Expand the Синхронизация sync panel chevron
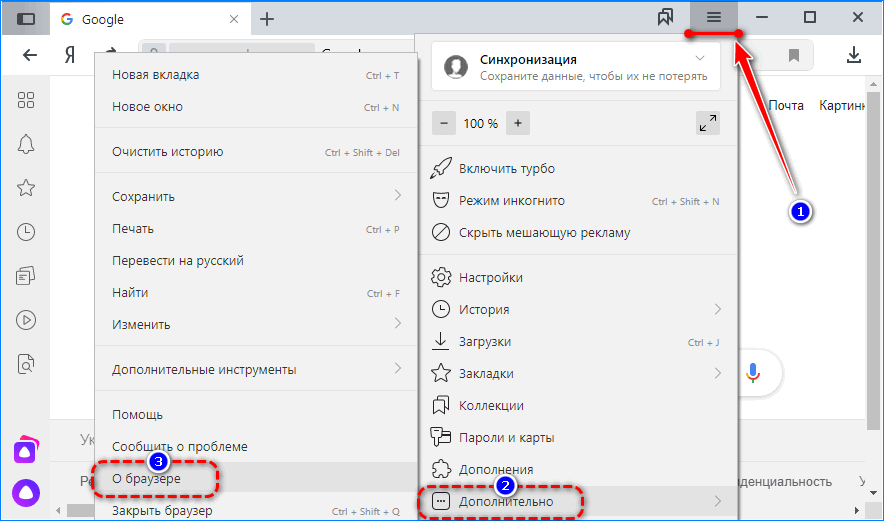Screen dimensions: 884x521 [699, 59]
